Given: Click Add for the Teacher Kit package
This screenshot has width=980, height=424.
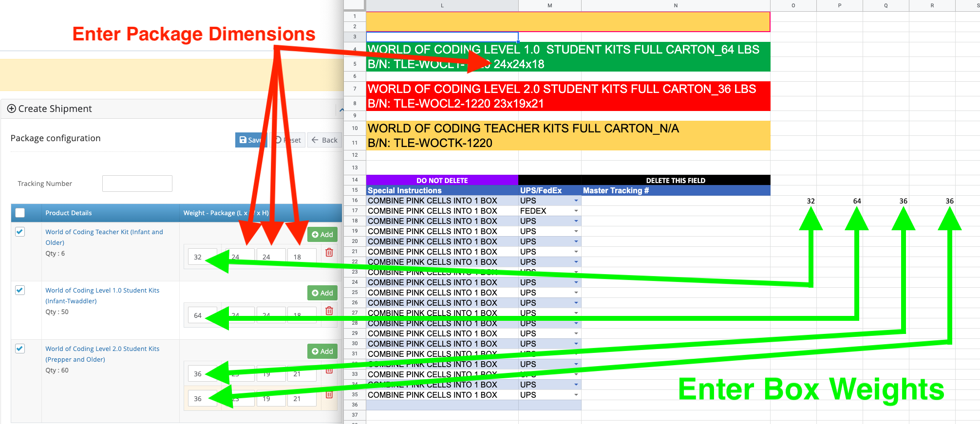Looking at the screenshot, I should [322, 235].
